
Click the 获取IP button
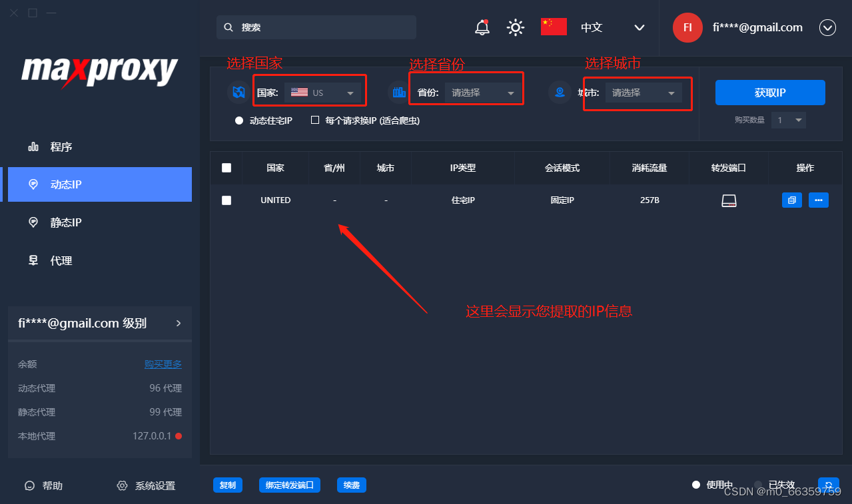[770, 93]
